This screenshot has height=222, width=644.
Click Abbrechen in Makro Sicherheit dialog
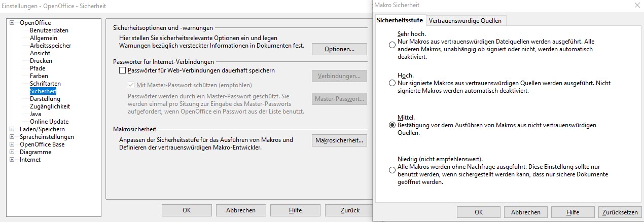525,212
